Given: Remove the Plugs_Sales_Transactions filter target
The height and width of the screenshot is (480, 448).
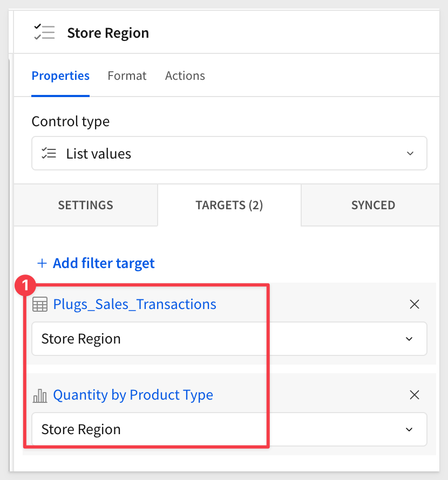Looking at the screenshot, I should click(x=415, y=304).
